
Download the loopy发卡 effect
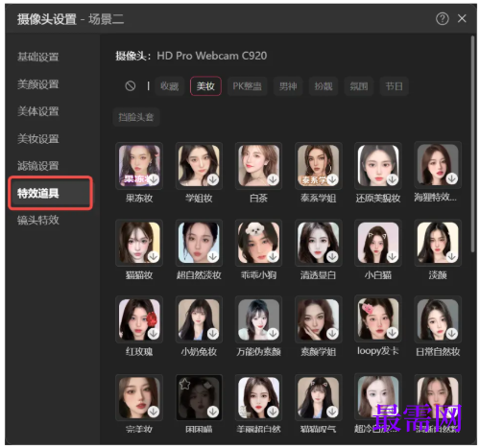pyautogui.click(x=393, y=334)
